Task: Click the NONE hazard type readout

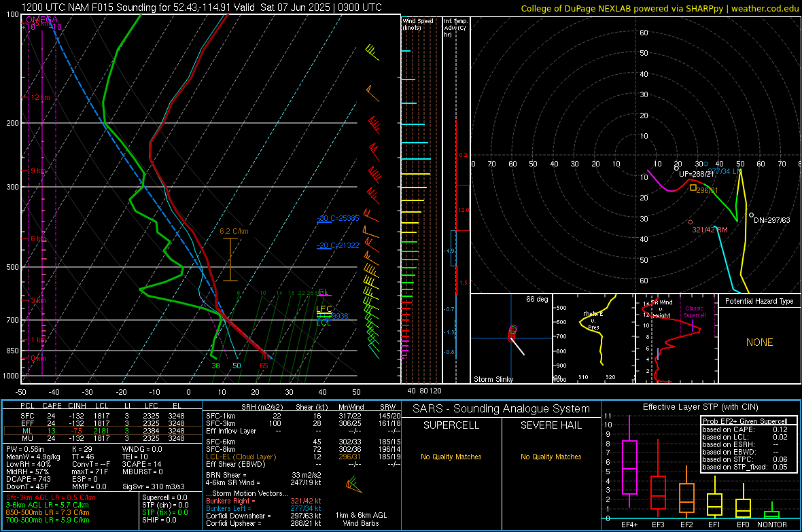Action: point(759,342)
